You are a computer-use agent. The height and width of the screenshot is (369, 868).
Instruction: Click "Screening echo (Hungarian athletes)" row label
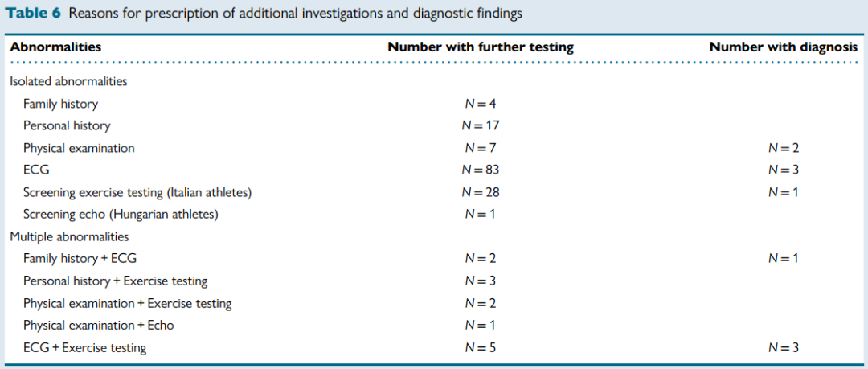point(121,215)
